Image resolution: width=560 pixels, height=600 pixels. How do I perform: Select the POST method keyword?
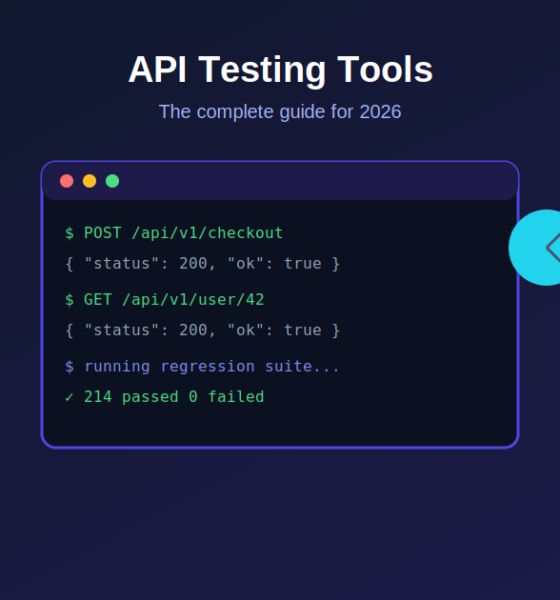103,233
